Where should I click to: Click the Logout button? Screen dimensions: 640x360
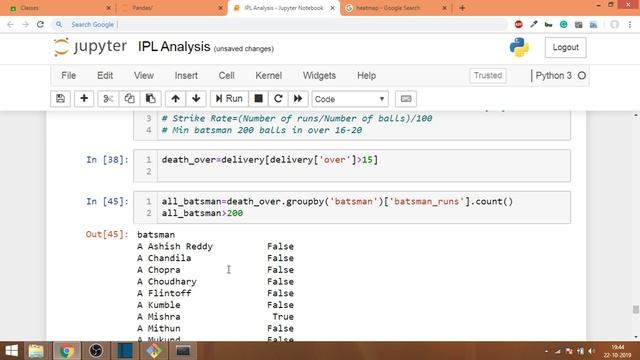point(565,47)
